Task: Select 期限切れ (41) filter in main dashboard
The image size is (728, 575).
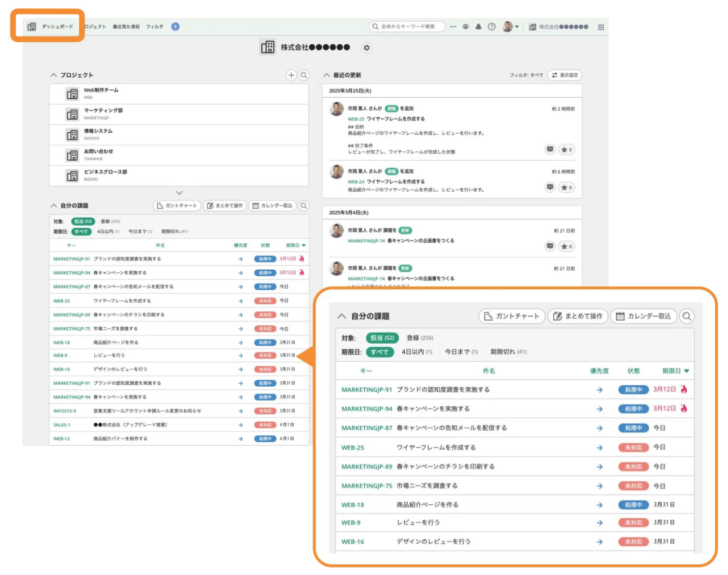Action: [x=174, y=231]
